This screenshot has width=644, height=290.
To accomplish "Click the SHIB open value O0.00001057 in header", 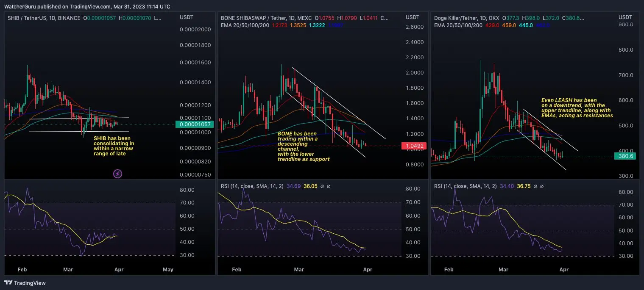I will 100,18.
